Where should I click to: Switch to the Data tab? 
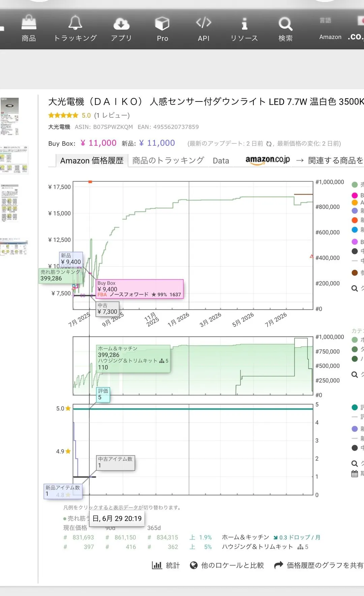[221, 161]
